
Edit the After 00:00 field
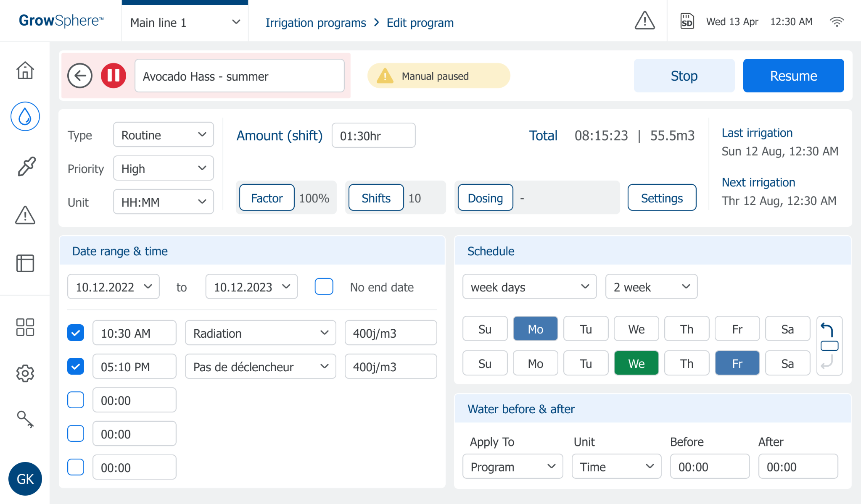tap(798, 466)
